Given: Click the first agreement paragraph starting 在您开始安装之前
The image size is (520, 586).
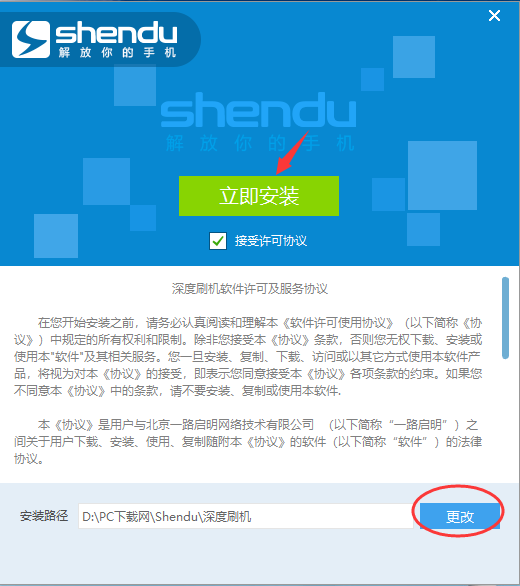Looking at the screenshot, I should coord(248,357).
